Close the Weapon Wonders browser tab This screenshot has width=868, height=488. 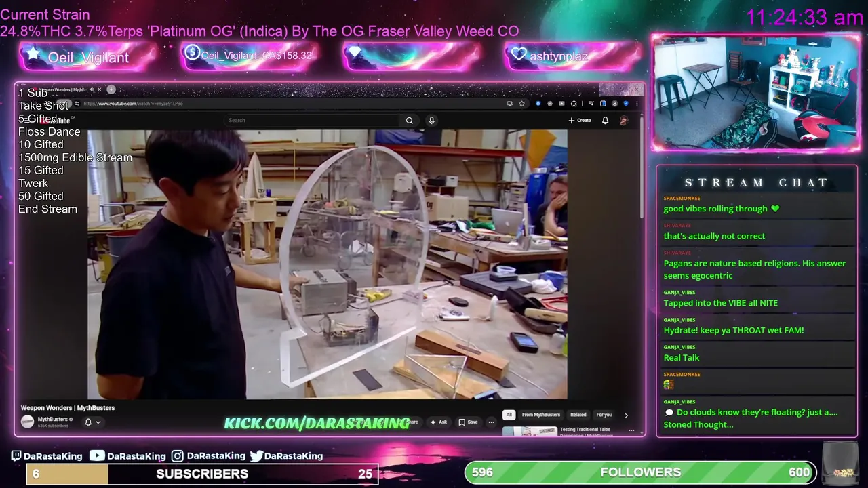point(99,89)
